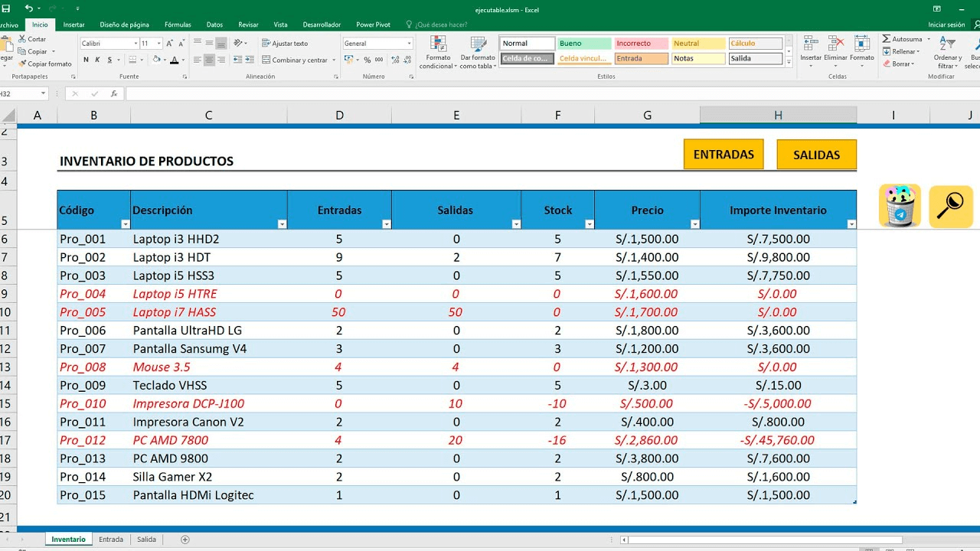Click the ENTRADAS button
Screen dimensions: 980x551
pyautogui.click(x=724, y=154)
